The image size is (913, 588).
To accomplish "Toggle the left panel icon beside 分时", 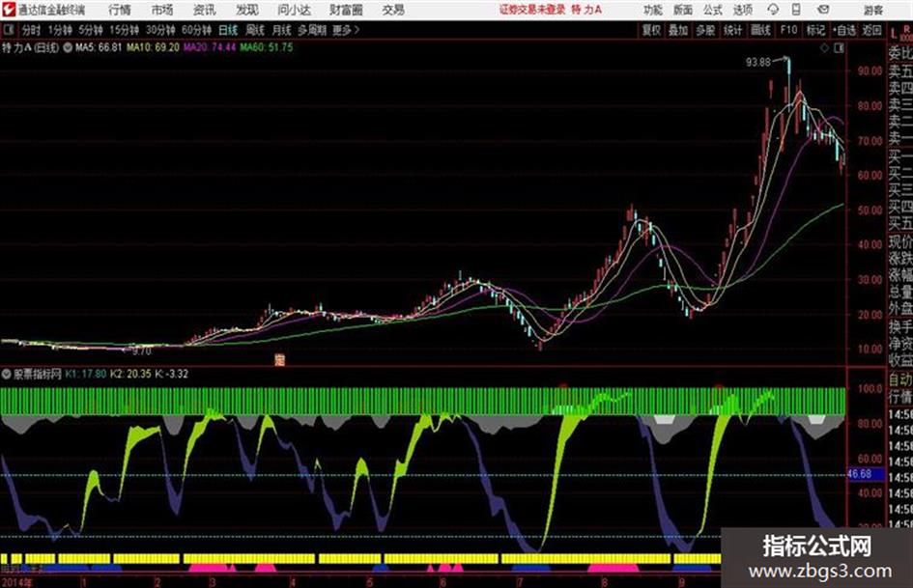I will (8, 29).
